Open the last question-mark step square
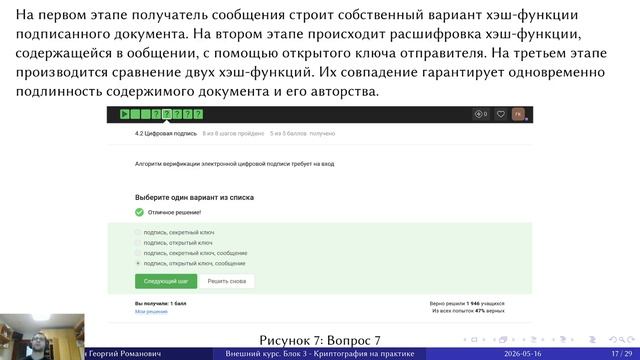The width and height of the screenshot is (640, 360). (x=198, y=114)
